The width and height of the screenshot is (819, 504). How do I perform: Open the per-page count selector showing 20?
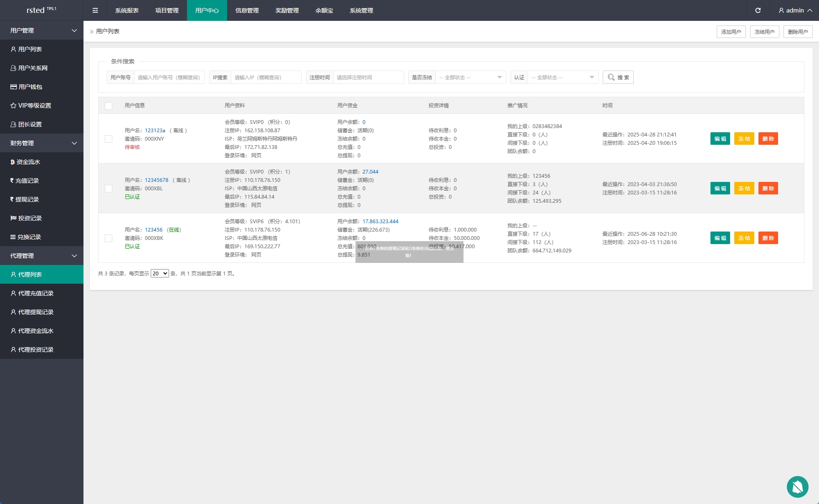pyautogui.click(x=159, y=273)
